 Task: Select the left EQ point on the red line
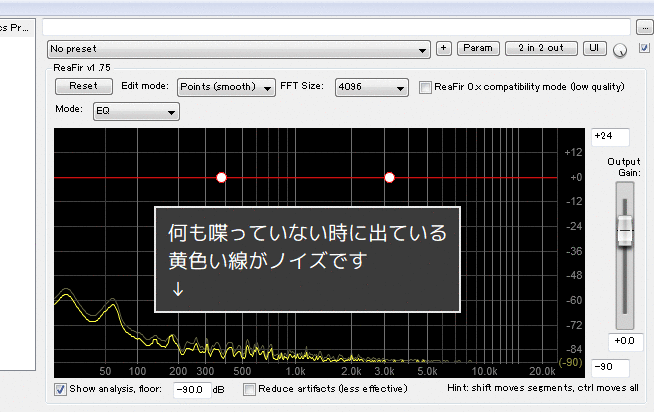[222, 177]
